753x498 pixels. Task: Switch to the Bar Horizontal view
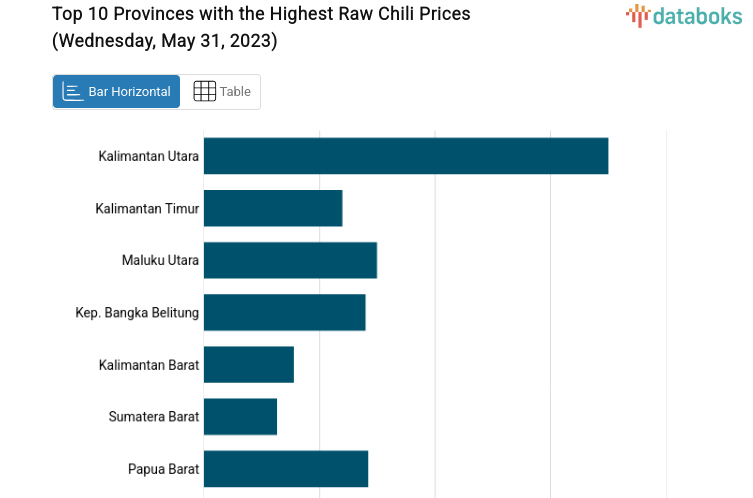pyautogui.click(x=117, y=91)
